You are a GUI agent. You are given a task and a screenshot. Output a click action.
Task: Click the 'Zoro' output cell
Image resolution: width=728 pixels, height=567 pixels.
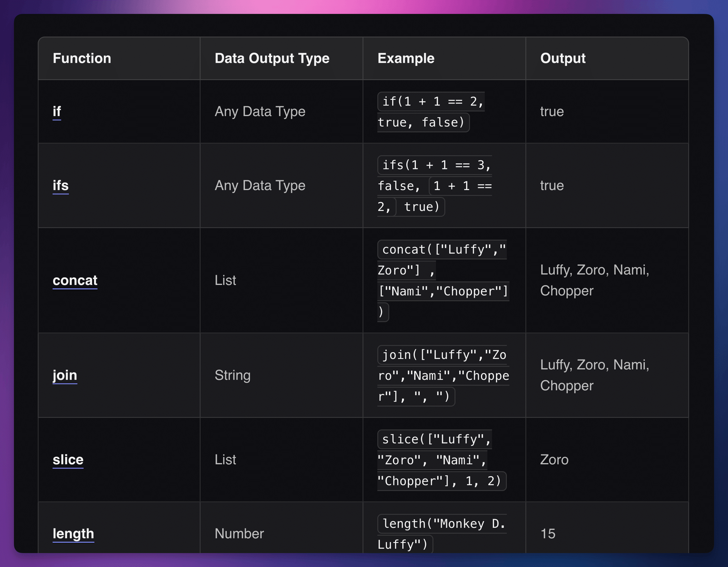554,459
